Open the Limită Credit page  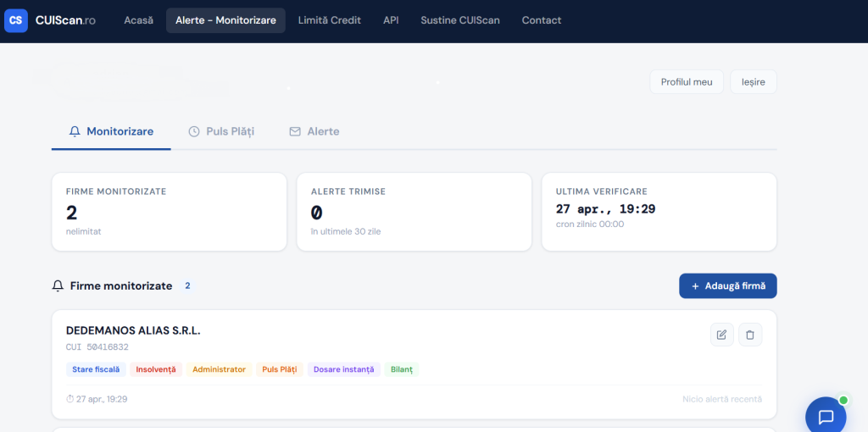[330, 20]
